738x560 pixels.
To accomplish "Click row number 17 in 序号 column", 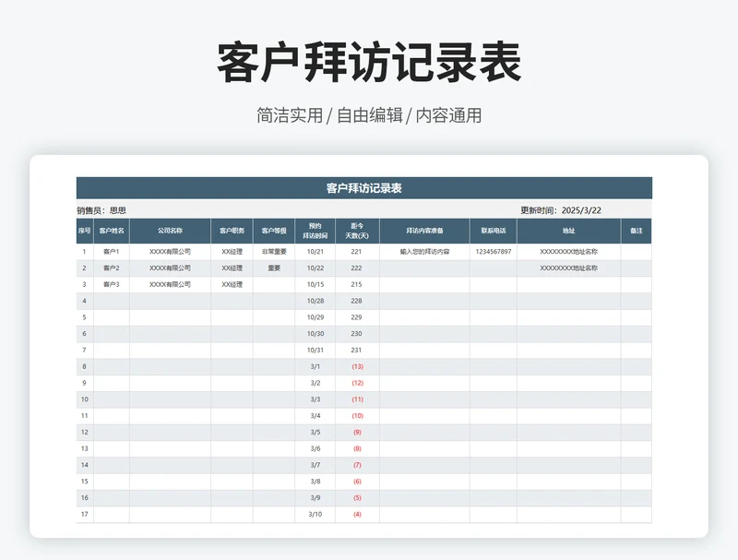I will 85,515.
